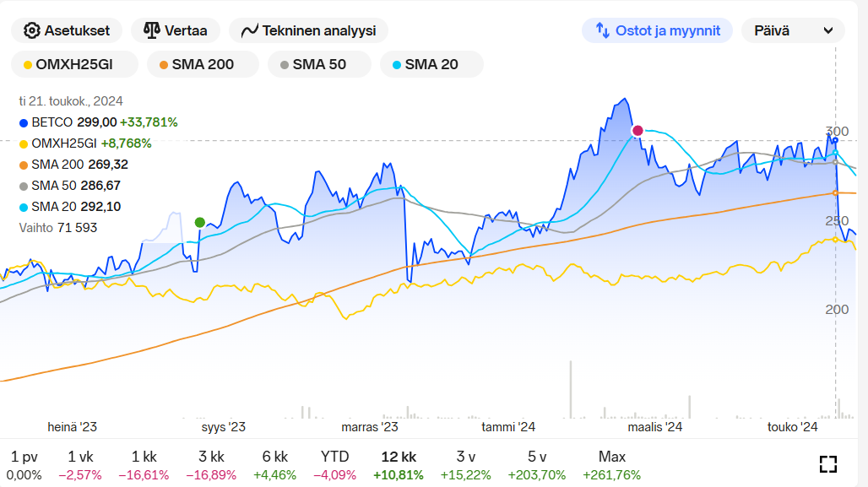This screenshot has height=487, width=868.
Task: Toggle the SMA 20 indicator chip
Action: pyautogui.click(x=431, y=64)
